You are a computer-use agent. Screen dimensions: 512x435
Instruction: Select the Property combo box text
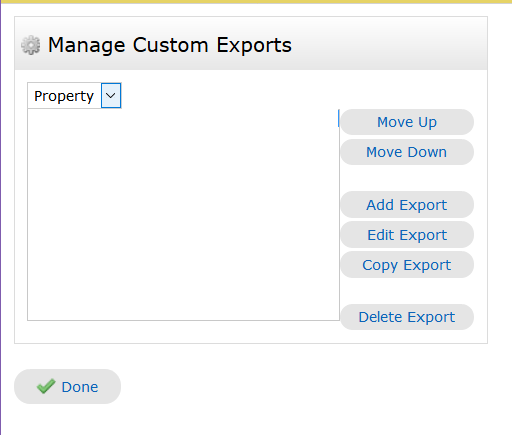64,96
